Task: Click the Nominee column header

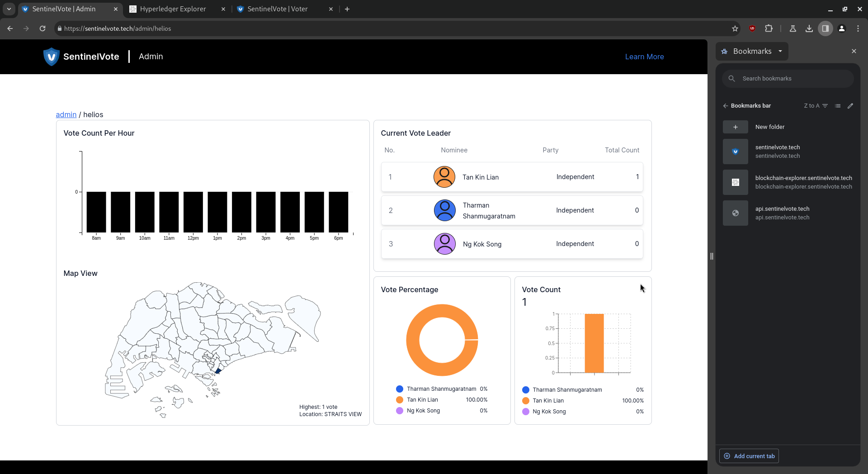Action: coord(454,150)
